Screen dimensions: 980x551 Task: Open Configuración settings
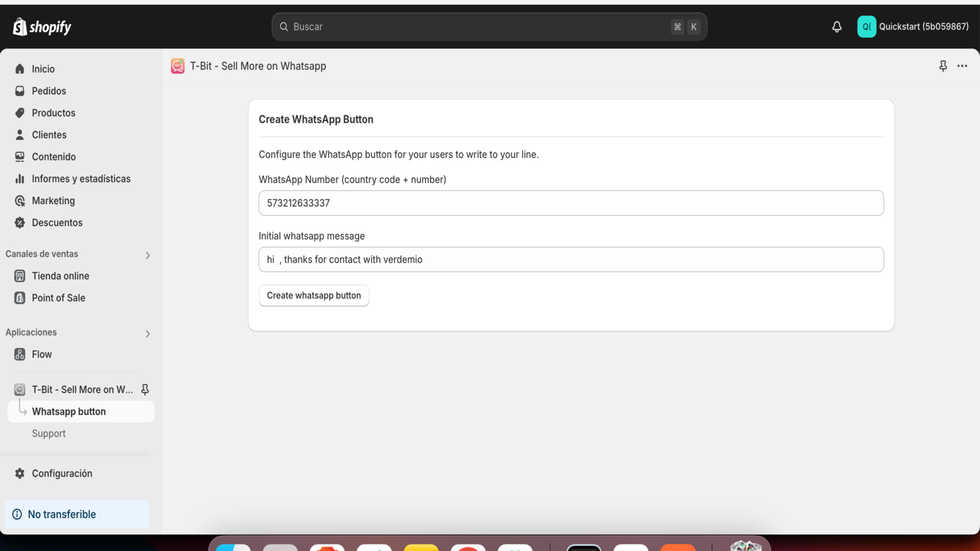click(62, 474)
